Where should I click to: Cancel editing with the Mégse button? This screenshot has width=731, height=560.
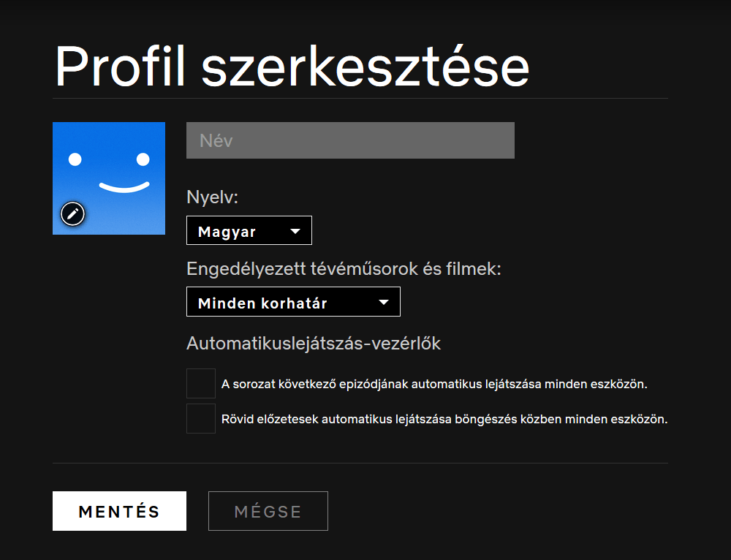[268, 511]
